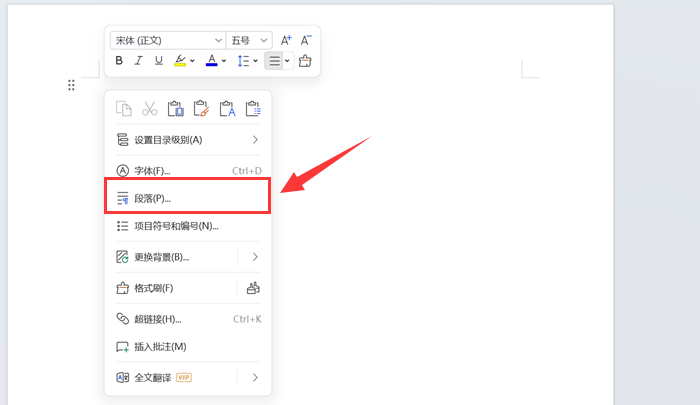Decrease font size with A- icon
The image size is (700, 405).
306,41
